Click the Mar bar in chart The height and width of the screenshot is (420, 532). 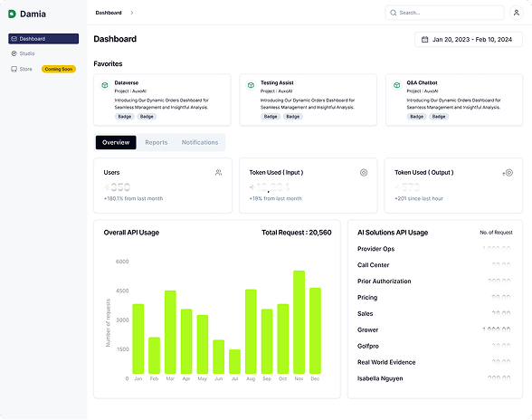click(x=170, y=332)
